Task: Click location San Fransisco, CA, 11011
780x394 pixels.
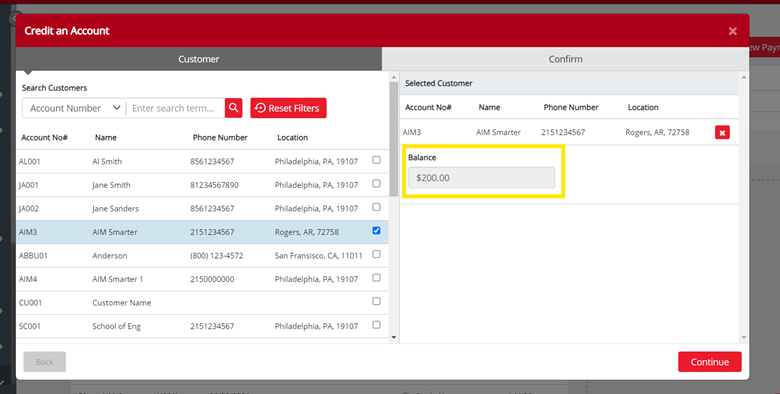Action: point(318,256)
